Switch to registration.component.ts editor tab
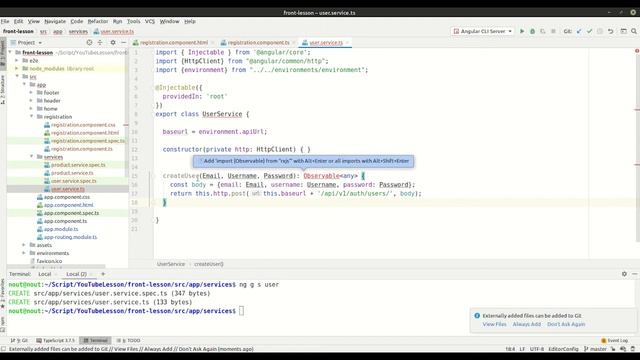Viewport: 640px width, 360px height. tap(258, 42)
